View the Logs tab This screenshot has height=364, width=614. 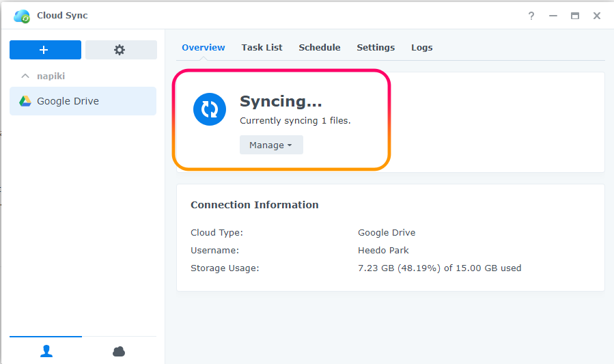tap(421, 47)
